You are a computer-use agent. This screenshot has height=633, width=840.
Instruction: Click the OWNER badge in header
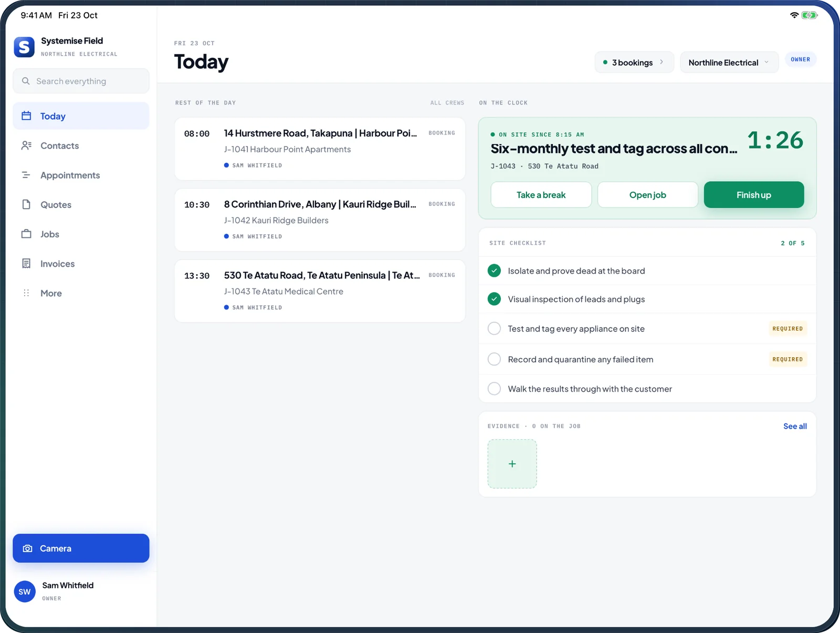800,59
